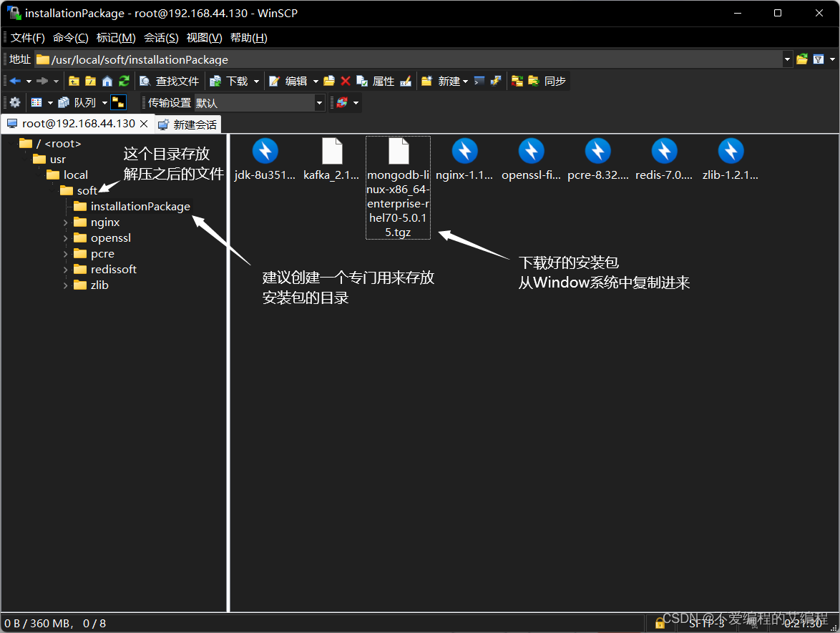Expand the nginx folder in tree
This screenshot has width=840, height=633.
[65, 222]
